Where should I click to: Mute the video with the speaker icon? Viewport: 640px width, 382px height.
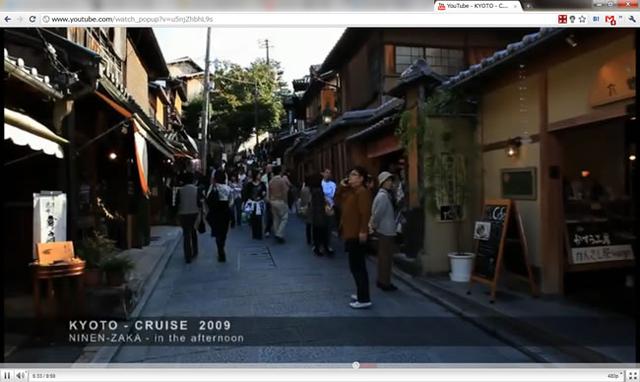click(x=20, y=375)
